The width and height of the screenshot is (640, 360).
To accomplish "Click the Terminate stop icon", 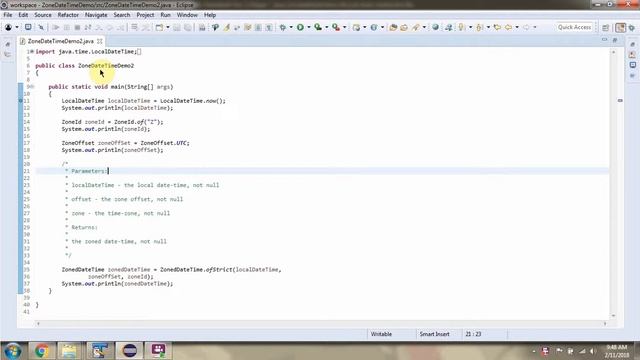I will [77, 27].
